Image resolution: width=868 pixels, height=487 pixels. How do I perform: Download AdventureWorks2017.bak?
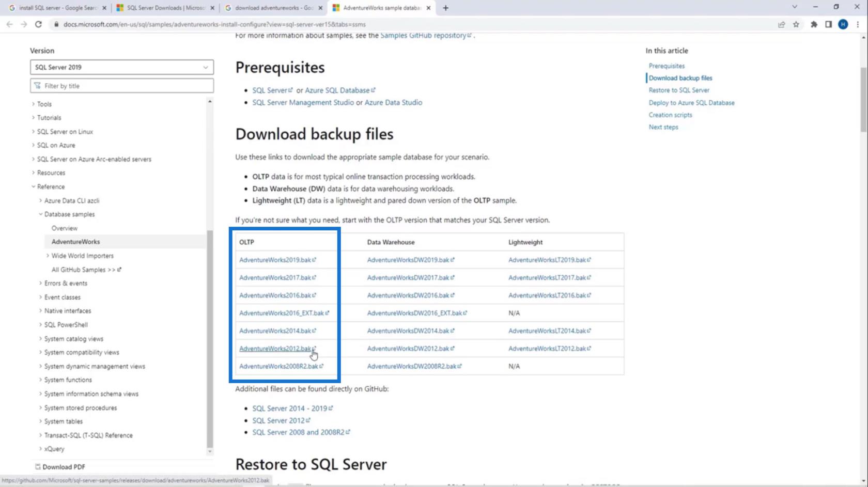pyautogui.click(x=277, y=277)
